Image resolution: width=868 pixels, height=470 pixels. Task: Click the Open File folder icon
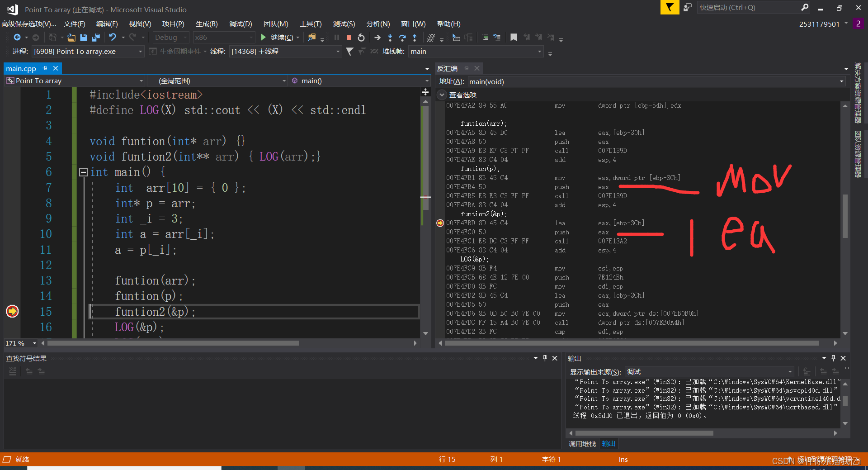71,38
